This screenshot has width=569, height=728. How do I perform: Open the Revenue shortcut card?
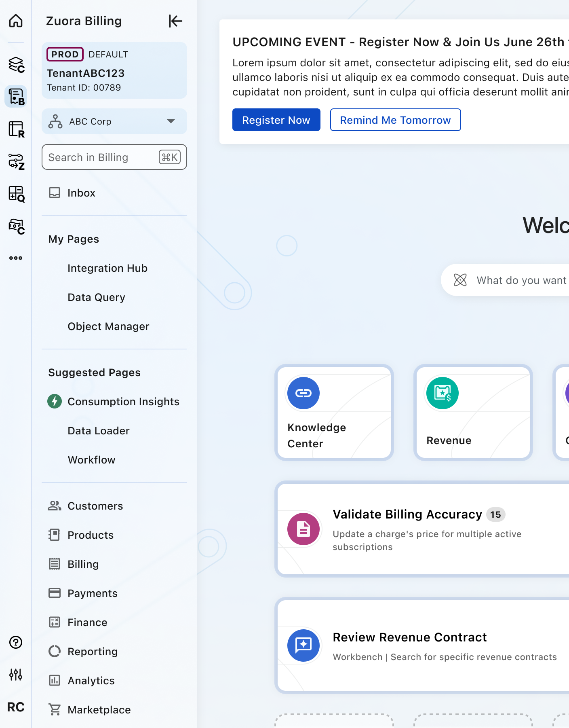pyautogui.click(x=473, y=413)
